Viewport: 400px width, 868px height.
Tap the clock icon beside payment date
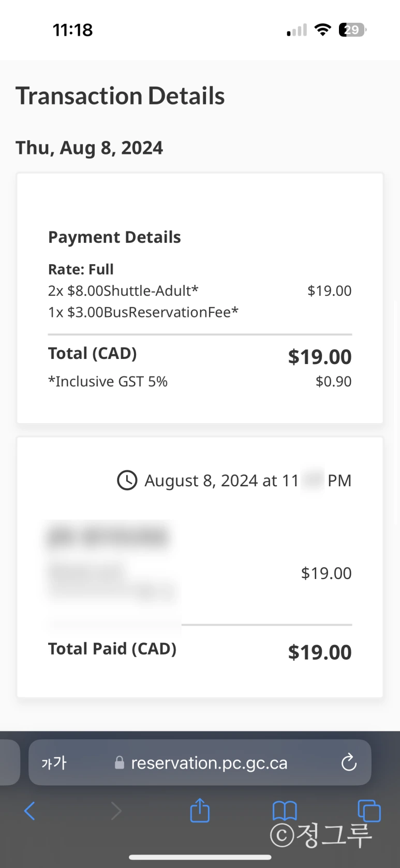(127, 480)
